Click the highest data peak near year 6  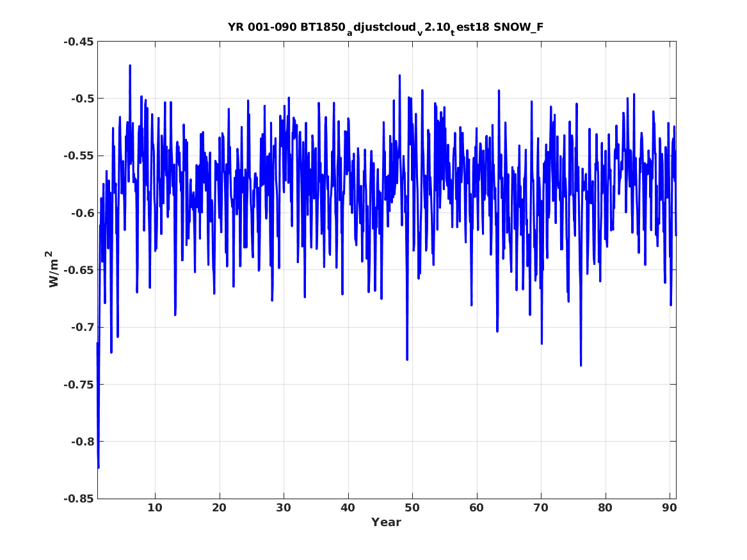[129, 65]
